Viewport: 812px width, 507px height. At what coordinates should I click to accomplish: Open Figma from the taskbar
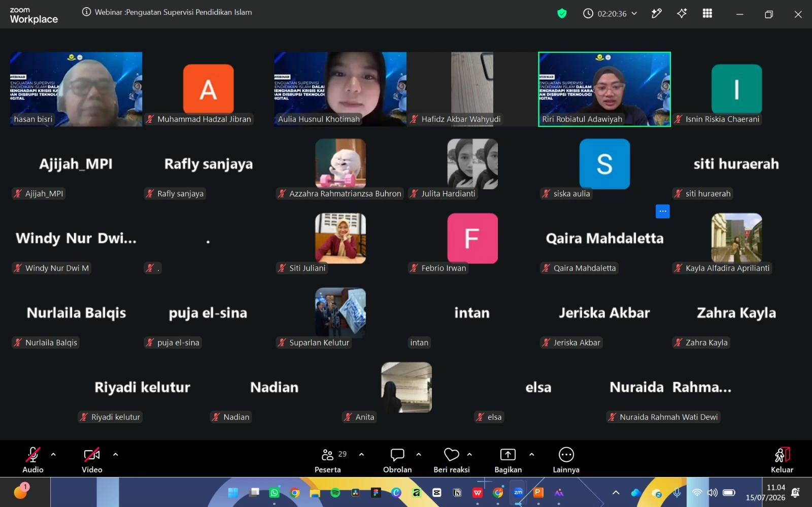(376, 492)
